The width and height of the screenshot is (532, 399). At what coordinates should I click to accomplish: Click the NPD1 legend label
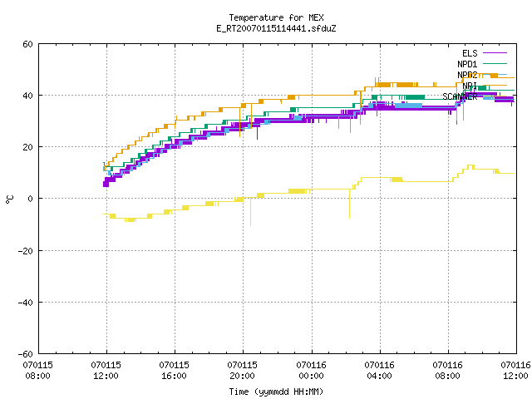coord(467,64)
